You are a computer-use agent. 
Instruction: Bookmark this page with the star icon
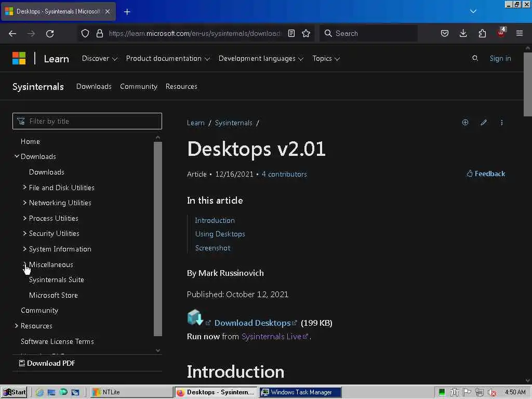tap(306, 33)
